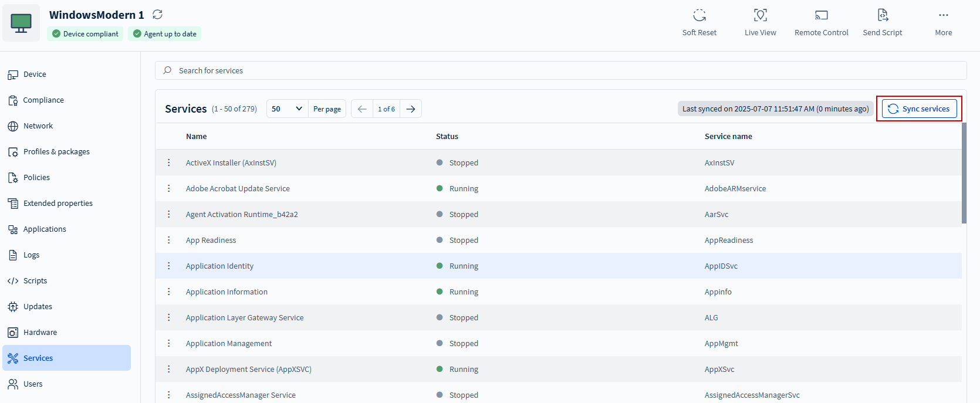Screen dimensions: 980x403
Task: Refresh device icon next to WindowsModern 1
Action: [157, 15]
